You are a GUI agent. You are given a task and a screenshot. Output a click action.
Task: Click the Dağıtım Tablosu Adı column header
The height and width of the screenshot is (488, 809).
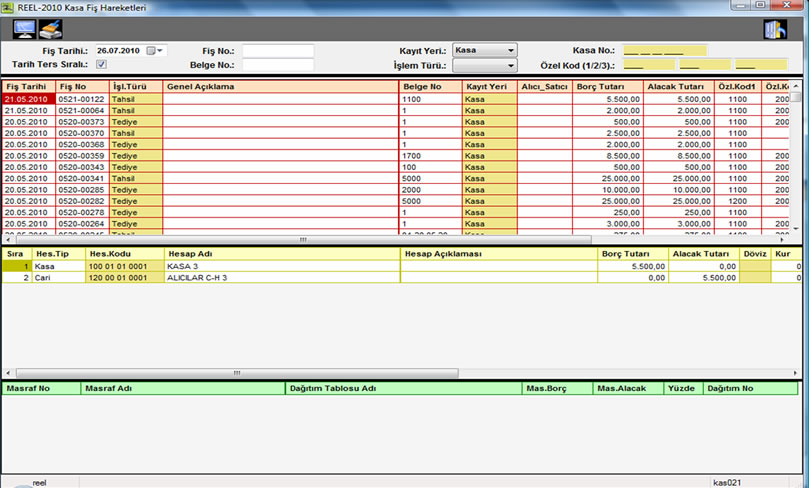point(403,388)
